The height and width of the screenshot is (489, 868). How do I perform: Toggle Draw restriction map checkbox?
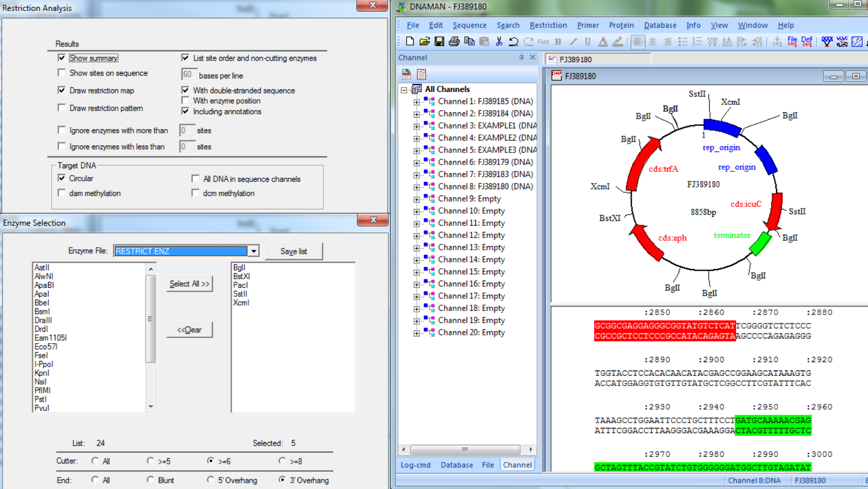click(62, 90)
